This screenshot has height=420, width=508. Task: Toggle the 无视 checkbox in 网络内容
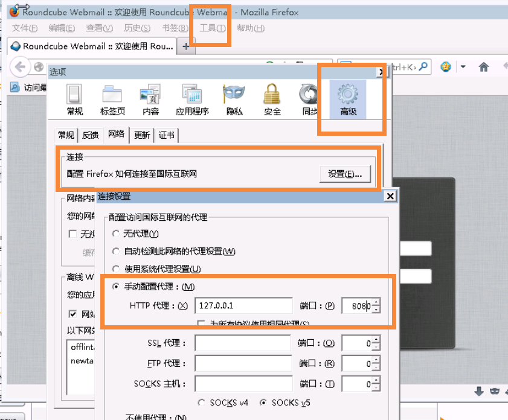click(x=72, y=234)
